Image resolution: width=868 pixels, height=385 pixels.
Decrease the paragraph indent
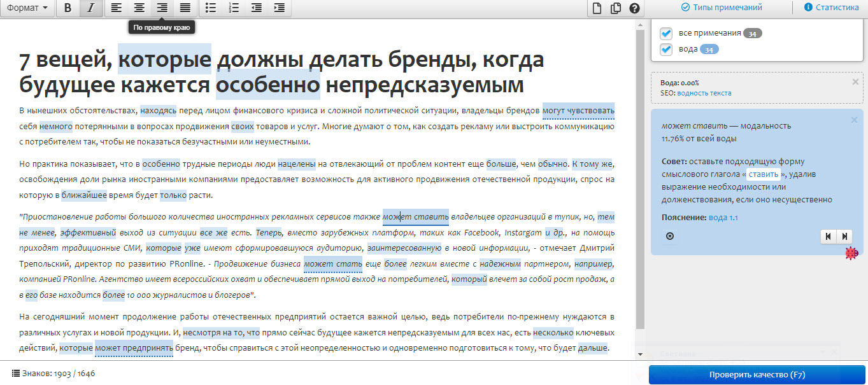(x=257, y=8)
